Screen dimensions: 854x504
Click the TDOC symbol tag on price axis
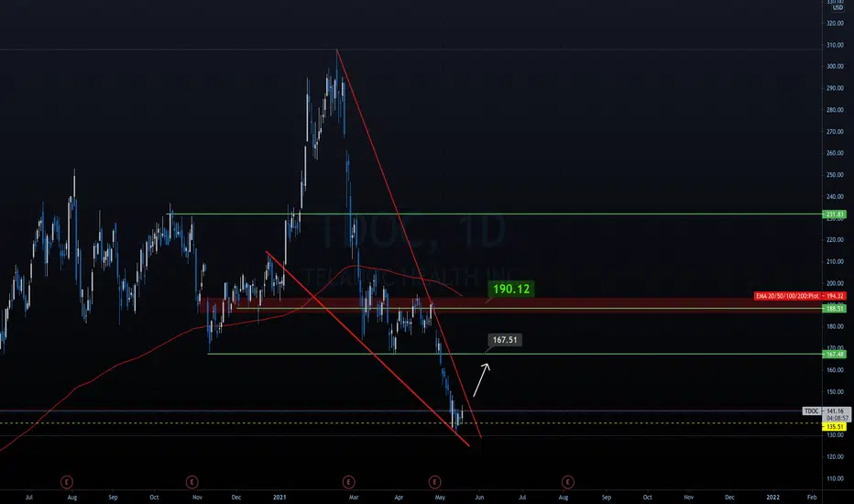pyautogui.click(x=812, y=411)
